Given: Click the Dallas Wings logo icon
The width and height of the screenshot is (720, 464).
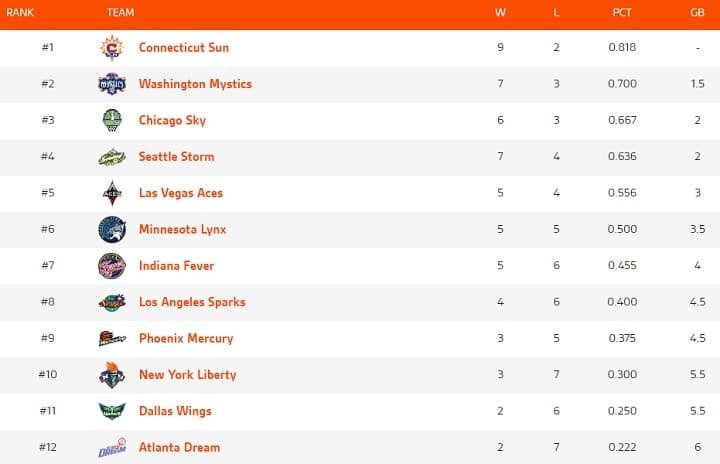Looking at the screenshot, I should [x=112, y=411].
